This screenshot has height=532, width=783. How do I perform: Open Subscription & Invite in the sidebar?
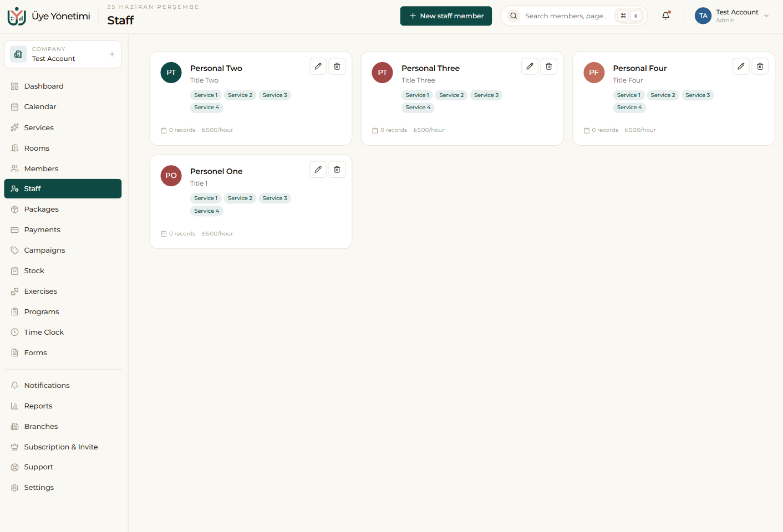[x=63, y=447]
